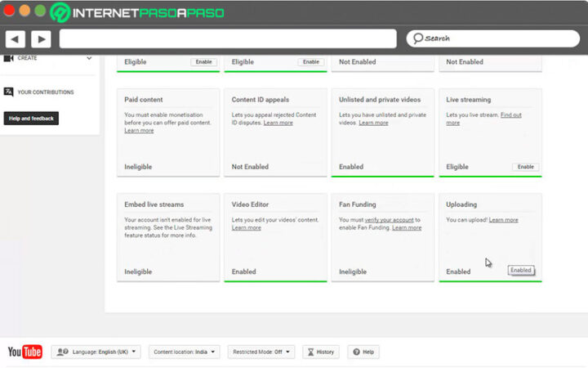The height and width of the screenshot is (368, 588).
Task: Open the Content location: India dropdown
Action: click(x=184, y=352)
